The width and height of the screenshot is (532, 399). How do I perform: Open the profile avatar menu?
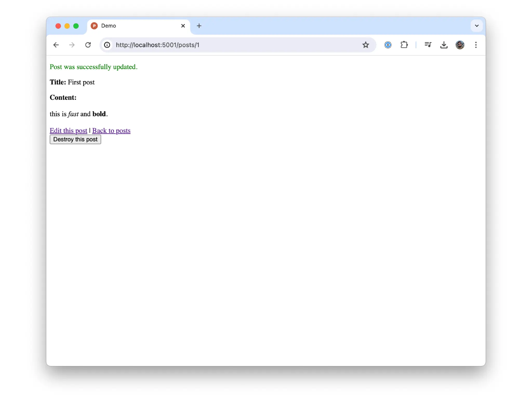460,45
